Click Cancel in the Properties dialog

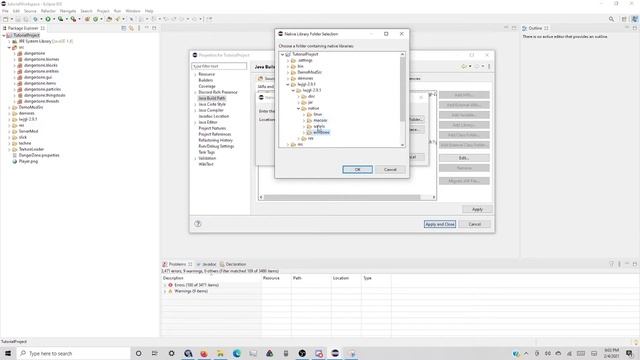475,224
